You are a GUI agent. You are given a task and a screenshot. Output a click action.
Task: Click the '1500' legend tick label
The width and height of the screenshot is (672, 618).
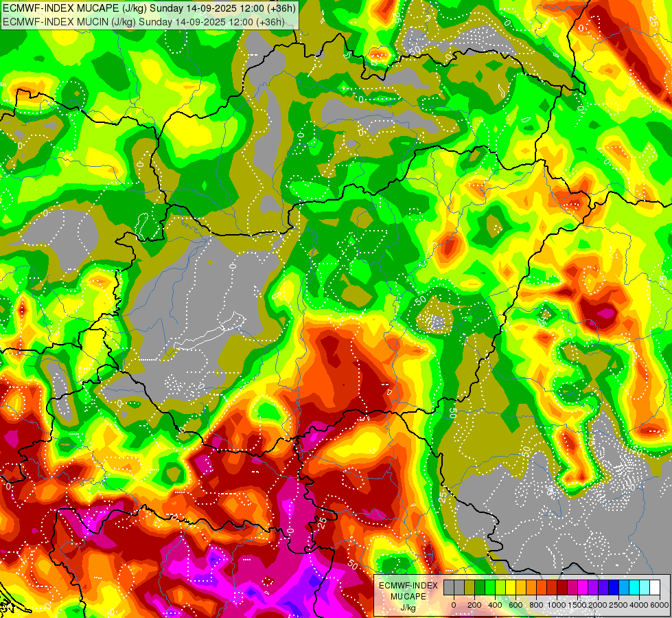tap(578, 605)
